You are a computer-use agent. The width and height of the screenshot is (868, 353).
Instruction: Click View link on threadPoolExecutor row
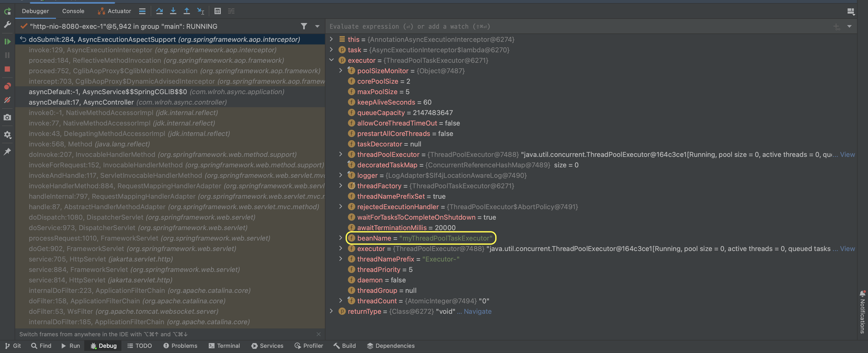[847, 154]
